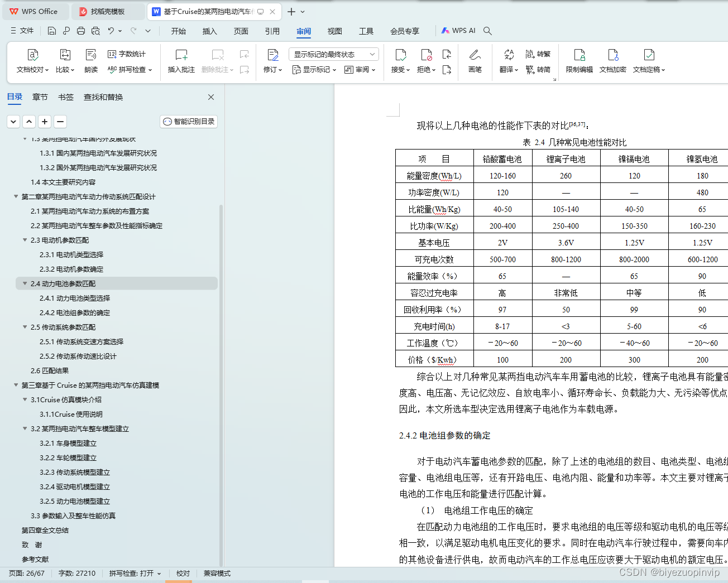Image resolution: width=728 pixels, height=583 pixels.
Task: Go to previous revision icon
Action: click(x=447, y=54)
